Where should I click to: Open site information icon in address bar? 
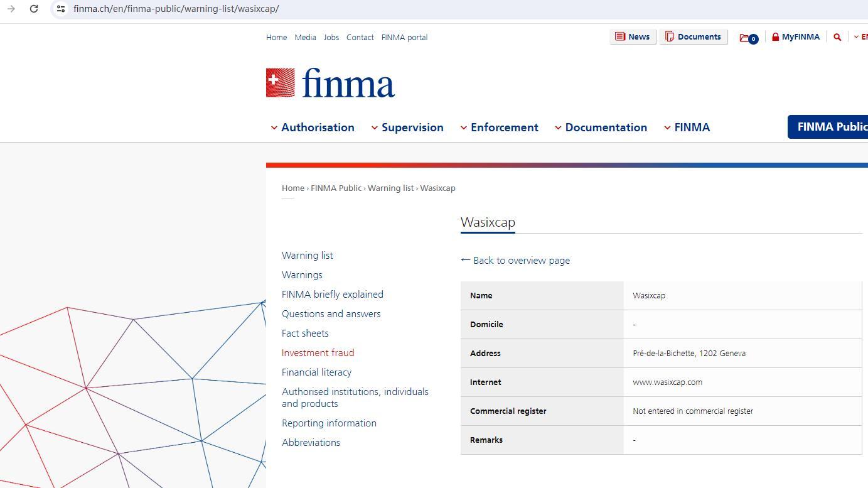60,9
